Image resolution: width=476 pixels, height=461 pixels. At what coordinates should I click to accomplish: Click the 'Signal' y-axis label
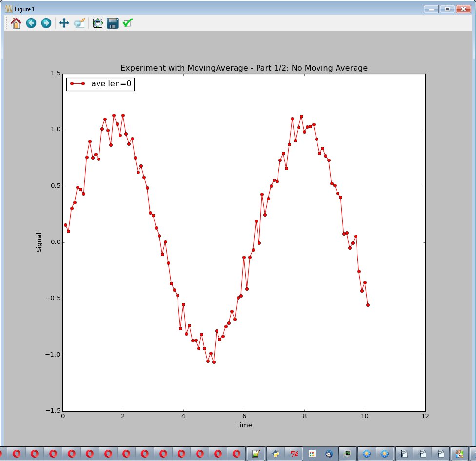coord(39,242)
